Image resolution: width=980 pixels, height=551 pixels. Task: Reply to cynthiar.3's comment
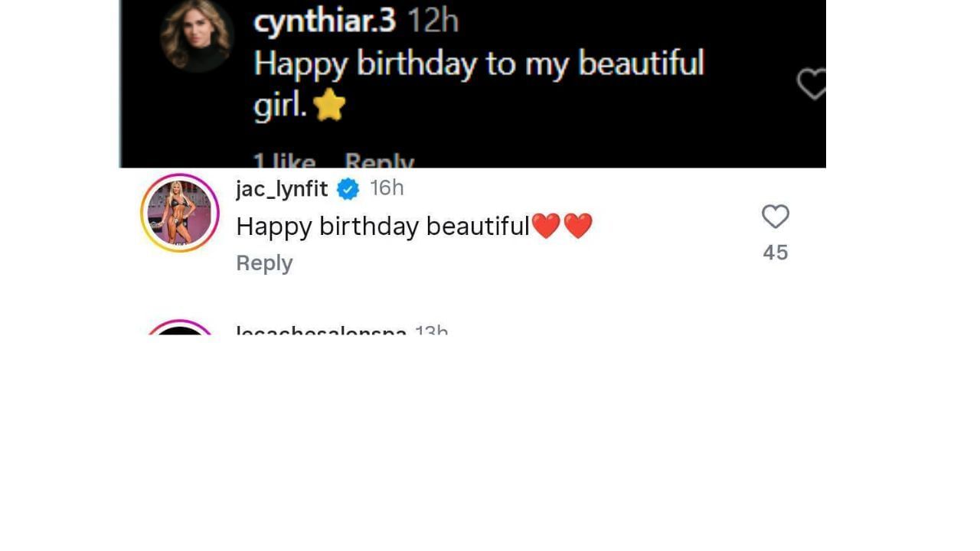pyautogui.click(x=379, y=161)
